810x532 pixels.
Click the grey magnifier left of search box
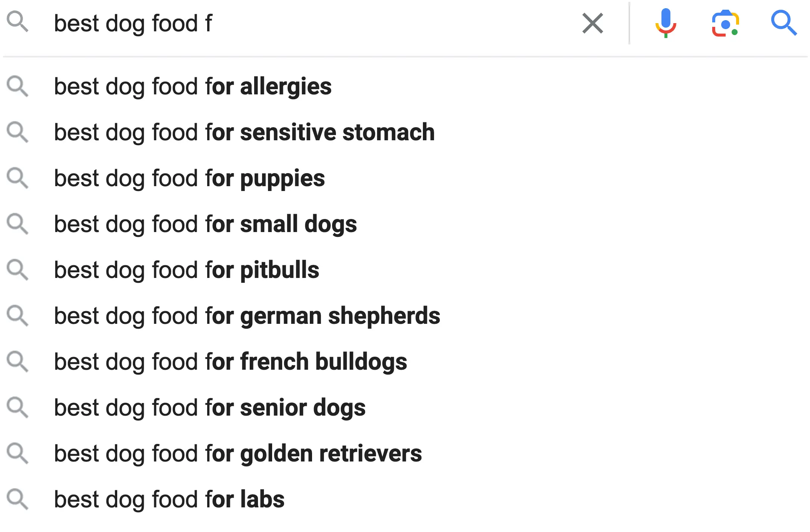[x=17, y=22]
